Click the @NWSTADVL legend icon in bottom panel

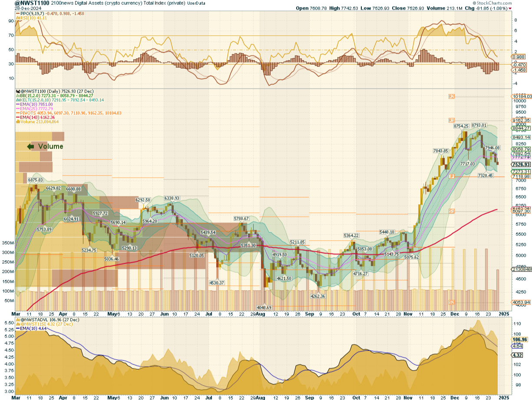point(17,320)
